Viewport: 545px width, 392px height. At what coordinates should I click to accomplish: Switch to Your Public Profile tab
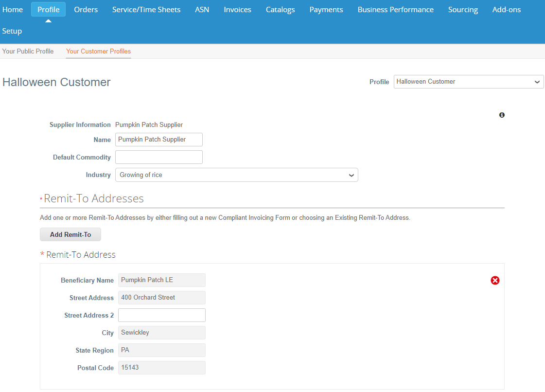28,51
